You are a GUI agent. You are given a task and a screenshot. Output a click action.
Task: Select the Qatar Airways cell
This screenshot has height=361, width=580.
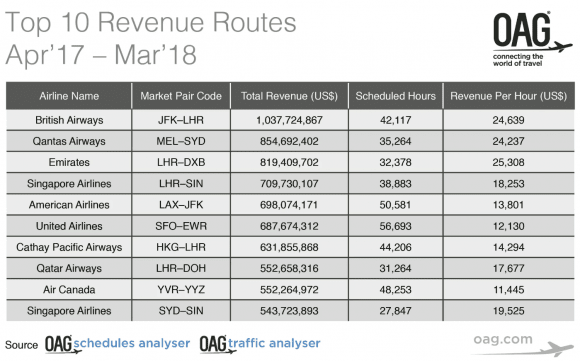pos(69,269)
